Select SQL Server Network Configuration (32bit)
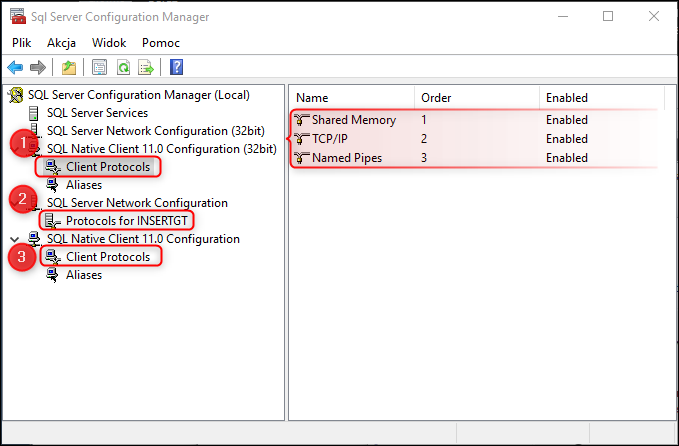The height and width of the screenshot is (446, 679). click(155, 131)
